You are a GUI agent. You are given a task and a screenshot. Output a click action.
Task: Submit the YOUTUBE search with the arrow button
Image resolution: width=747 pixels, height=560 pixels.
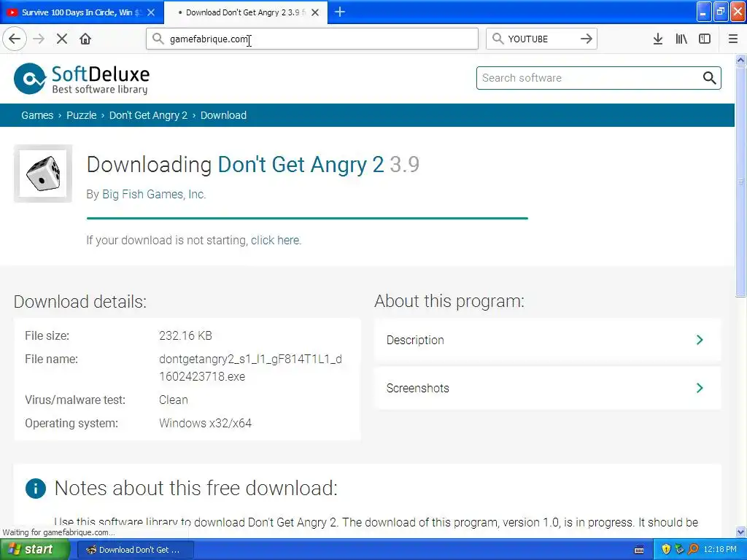click(x=586, y=39)
